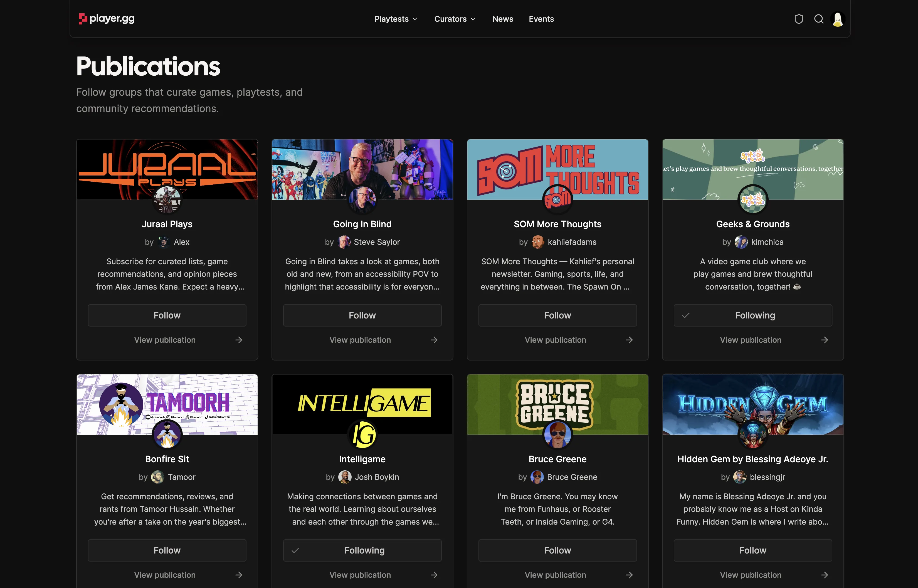Screen dimensions: 918x588
Task: Follow the Juraal Plays publication
Action: [167, 315]
